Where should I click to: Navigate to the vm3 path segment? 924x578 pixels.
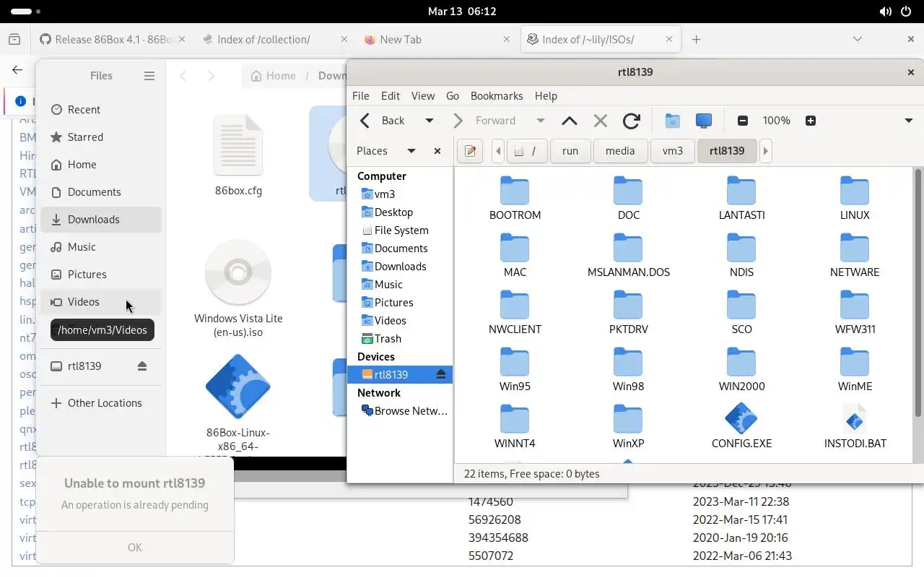(x=672, y=151)
